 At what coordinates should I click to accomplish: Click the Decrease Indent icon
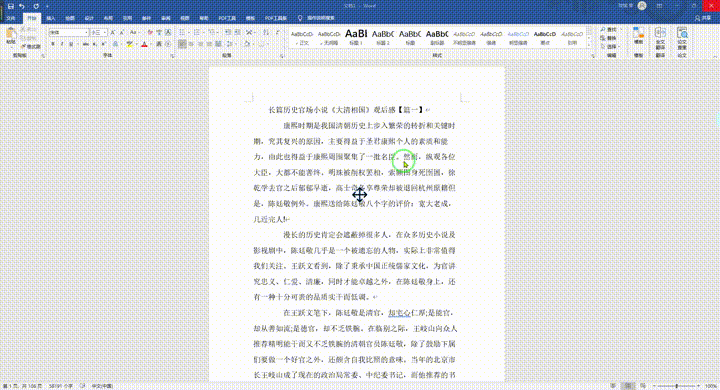point(228,33)
